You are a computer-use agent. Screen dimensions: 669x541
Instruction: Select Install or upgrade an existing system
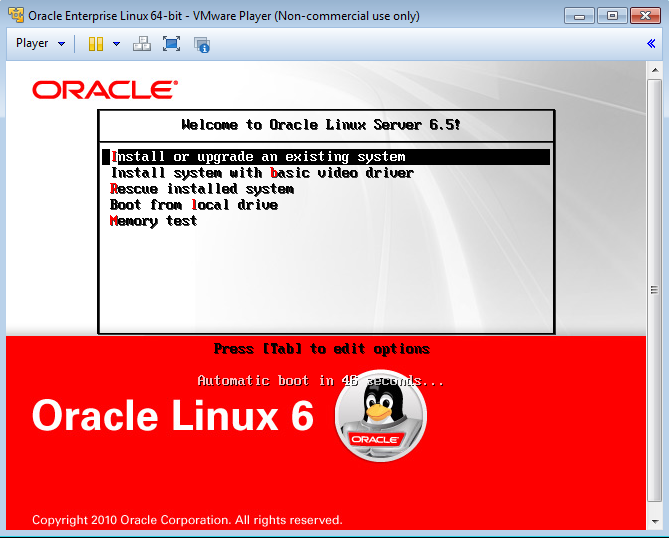[326, 157]
